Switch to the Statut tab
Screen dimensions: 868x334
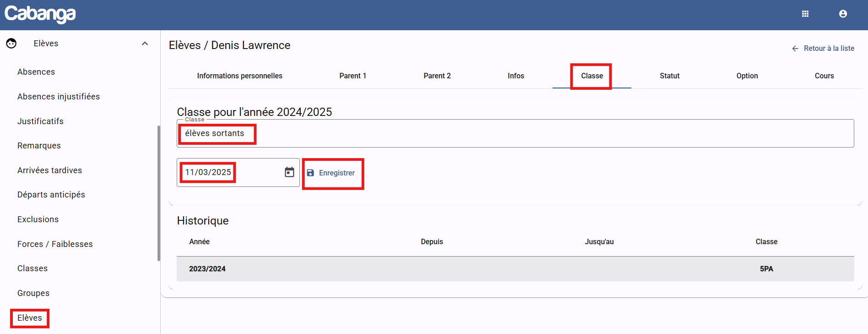pyautogui.click(x=669, y=76)
